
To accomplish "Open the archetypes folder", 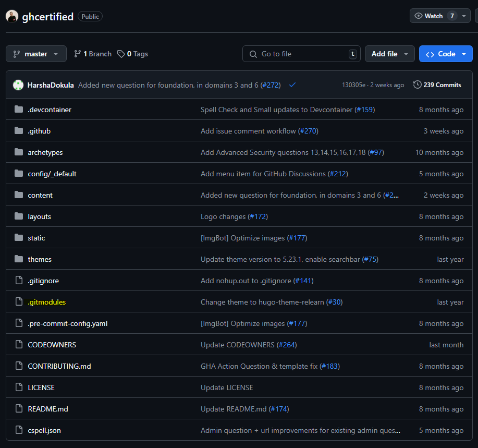I will pos(45,152).
